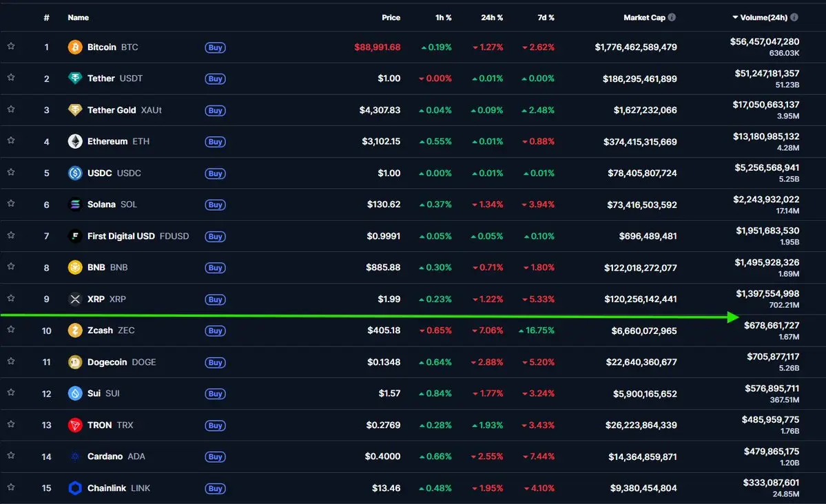
Task: Click the Tether USDT logo icon
Action: point(75,78)
